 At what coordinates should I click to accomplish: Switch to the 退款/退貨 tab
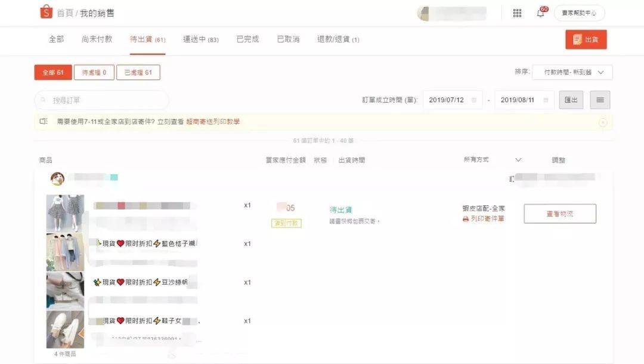[x=338, y=39]
